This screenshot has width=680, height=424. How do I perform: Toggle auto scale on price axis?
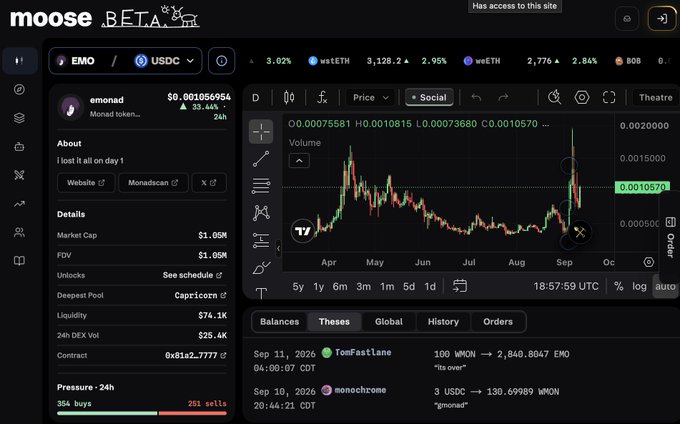pos(665,286)
